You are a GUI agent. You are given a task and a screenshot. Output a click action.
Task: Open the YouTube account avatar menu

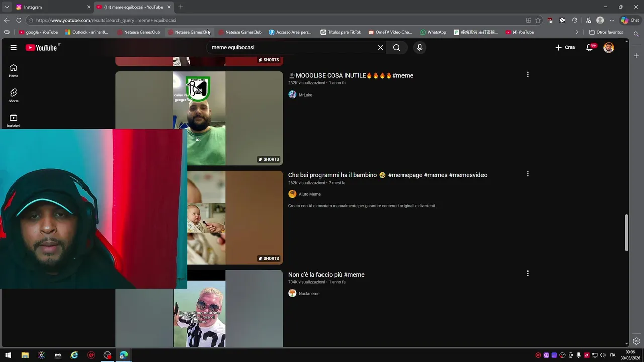(609, 47)
